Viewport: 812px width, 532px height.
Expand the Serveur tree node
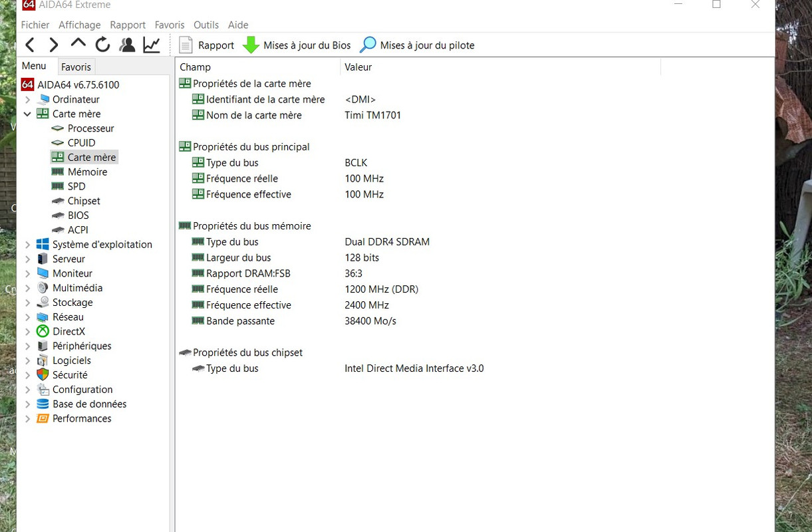click(27, 259)
